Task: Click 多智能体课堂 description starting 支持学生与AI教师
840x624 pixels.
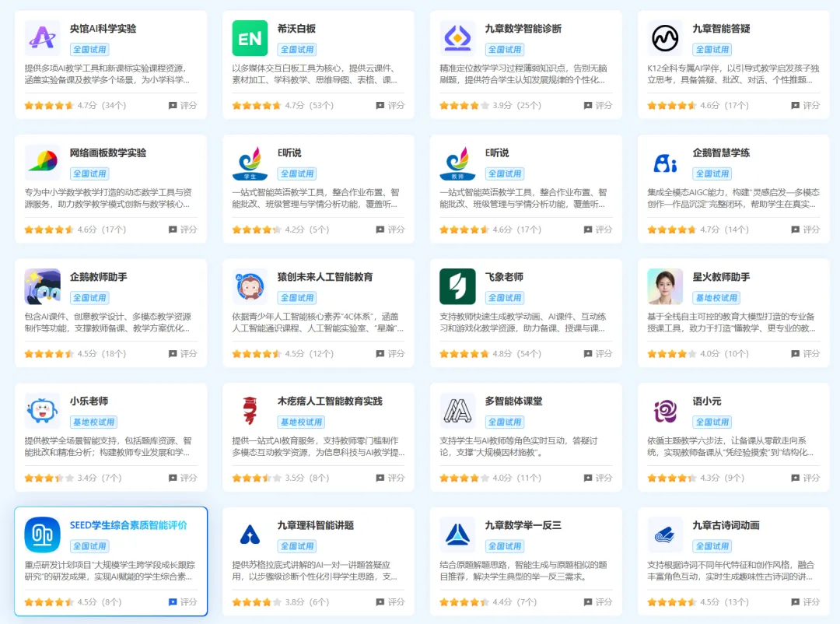Action: (x=519, y=447)
